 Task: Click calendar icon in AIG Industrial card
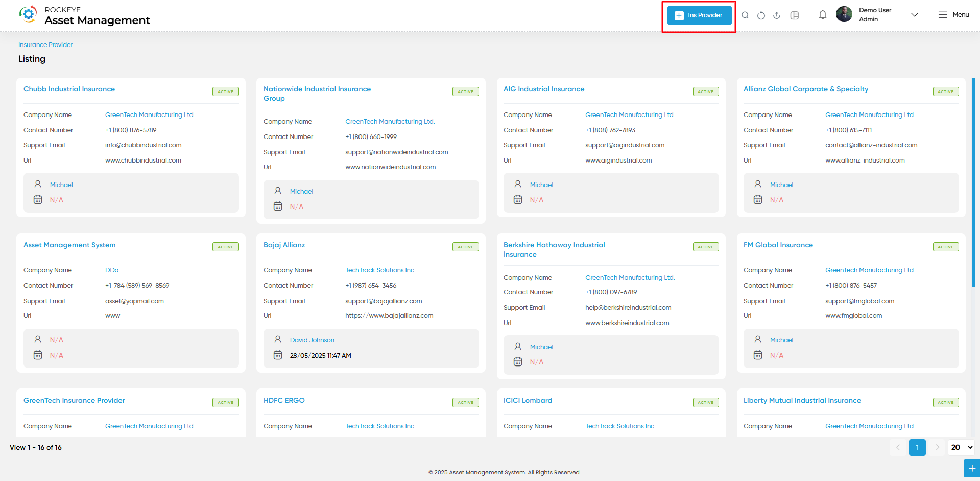coord(518,199)
